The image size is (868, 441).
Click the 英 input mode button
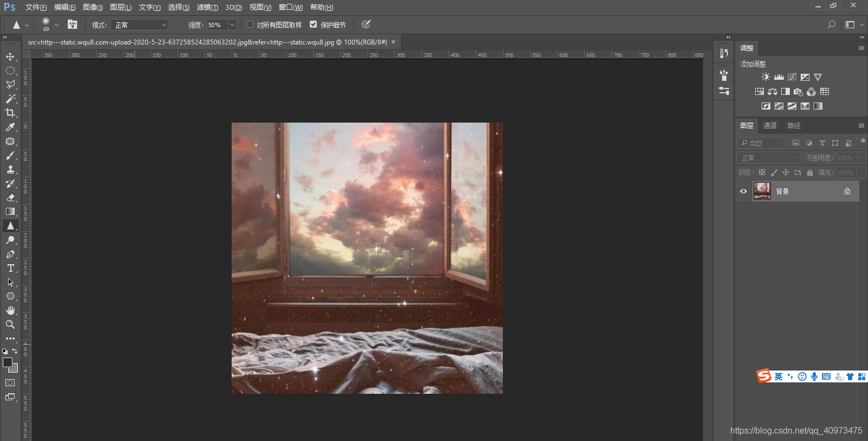(x=778, y=376)
